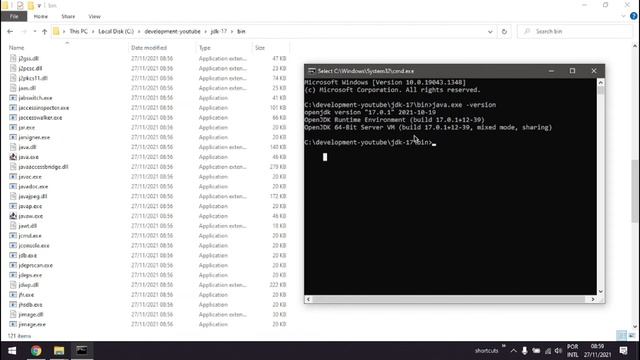
Task: Open recent locations dropdown arrow
Action: (x=35, y=31)
